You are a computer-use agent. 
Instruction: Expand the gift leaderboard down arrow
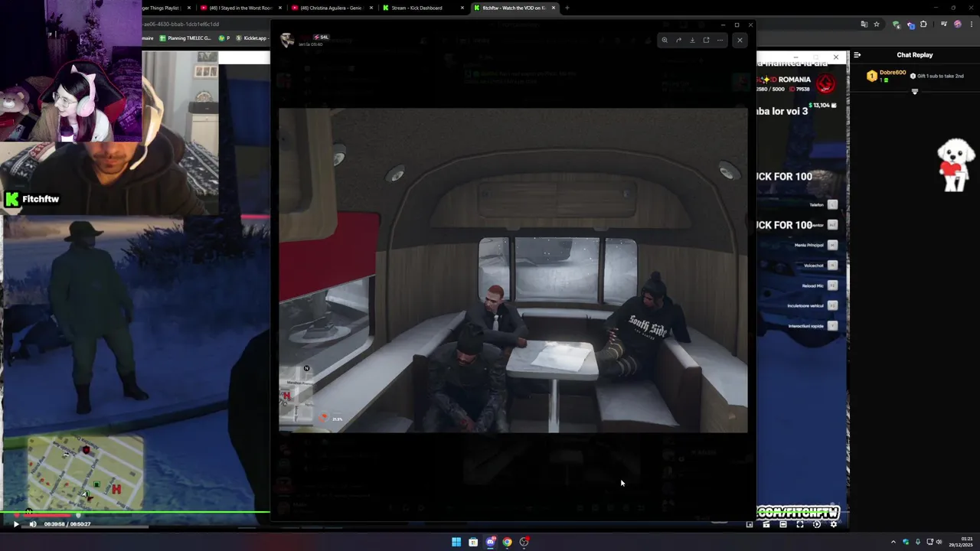(x=914, y=92)
